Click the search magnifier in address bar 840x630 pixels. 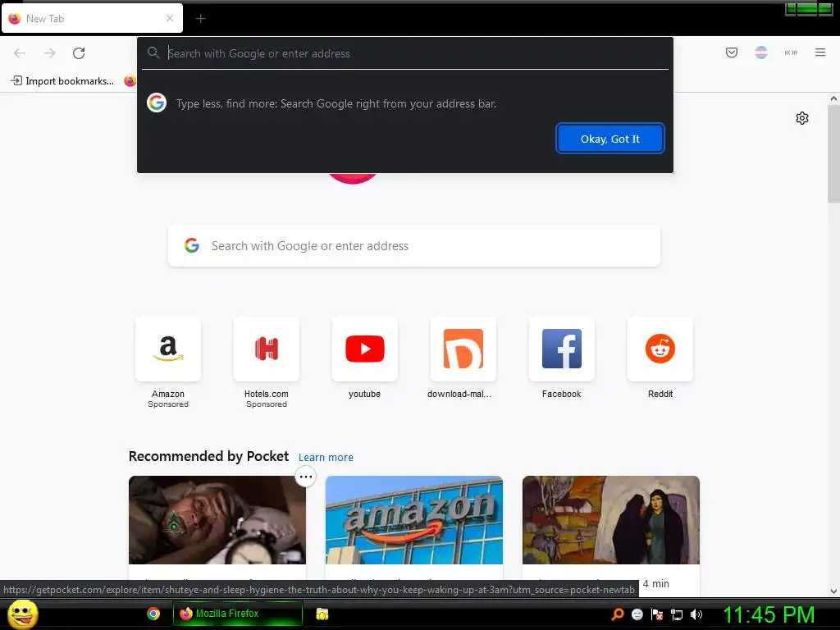click(153, 52)
